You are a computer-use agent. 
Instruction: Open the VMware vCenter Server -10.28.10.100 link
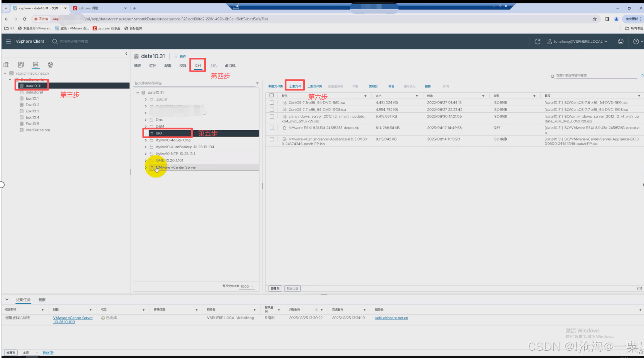click(73, 320)
